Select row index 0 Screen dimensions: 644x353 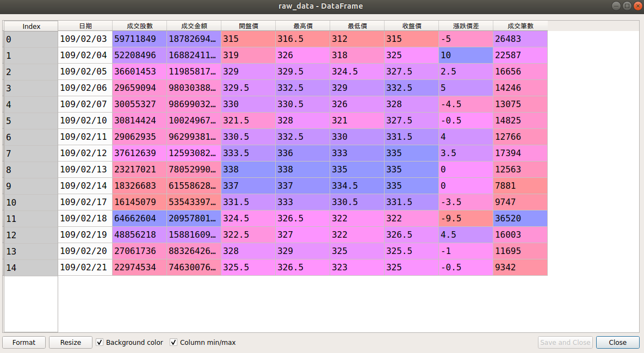[31, 39]
